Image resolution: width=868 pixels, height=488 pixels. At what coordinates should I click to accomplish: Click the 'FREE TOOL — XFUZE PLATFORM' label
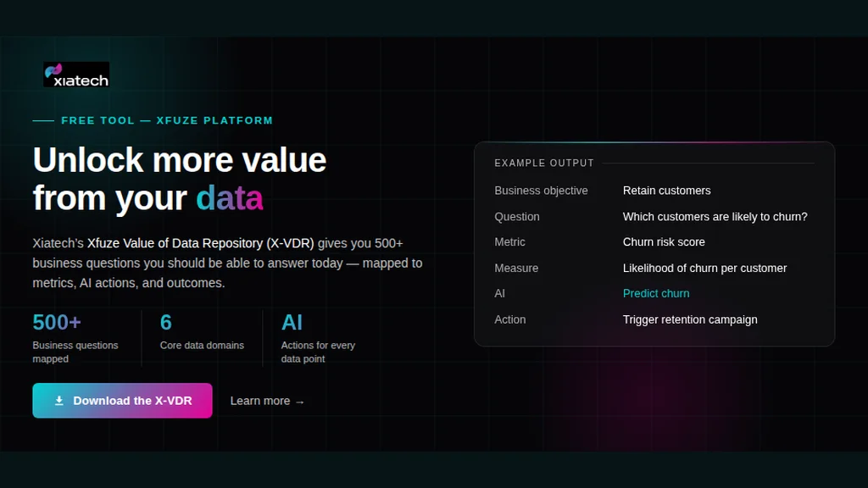pyautogui.click(x=167, y=120)
